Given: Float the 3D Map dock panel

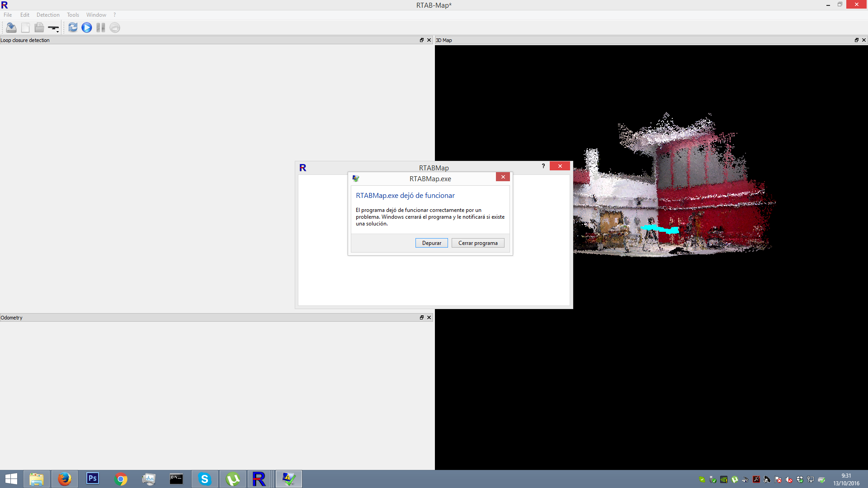Looking at the screenshot, I should [x=856, y=40].
